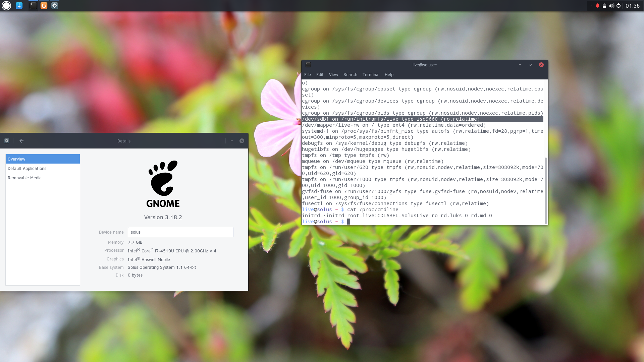This screenshot has width=644, height=362.
Task: Click the volume speaker icon
Action: (611, 6)
